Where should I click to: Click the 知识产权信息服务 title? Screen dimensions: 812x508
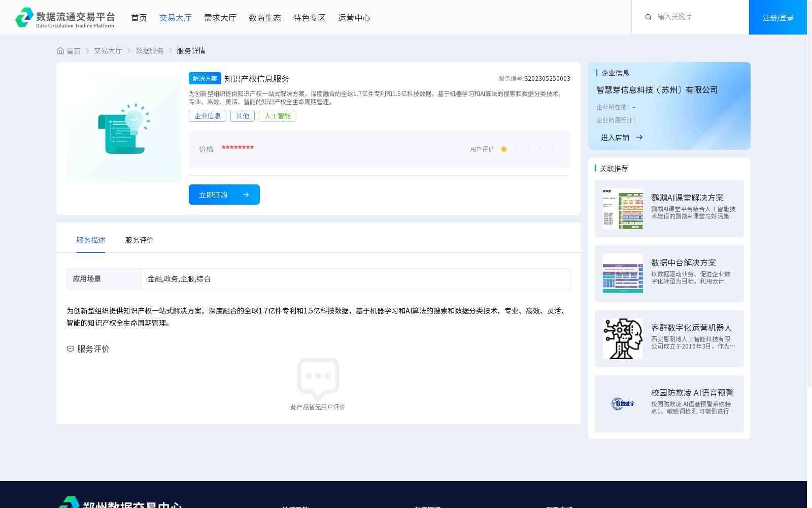click(257, 79)
